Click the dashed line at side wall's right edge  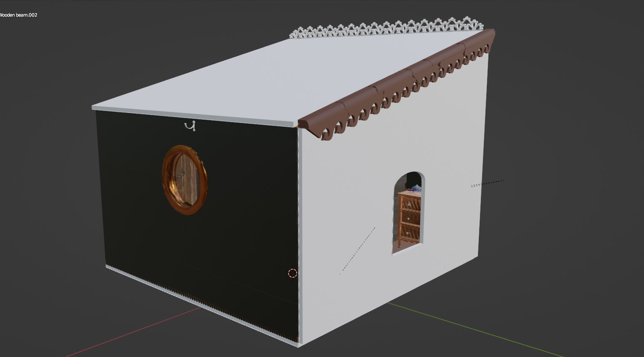[488, 183]
